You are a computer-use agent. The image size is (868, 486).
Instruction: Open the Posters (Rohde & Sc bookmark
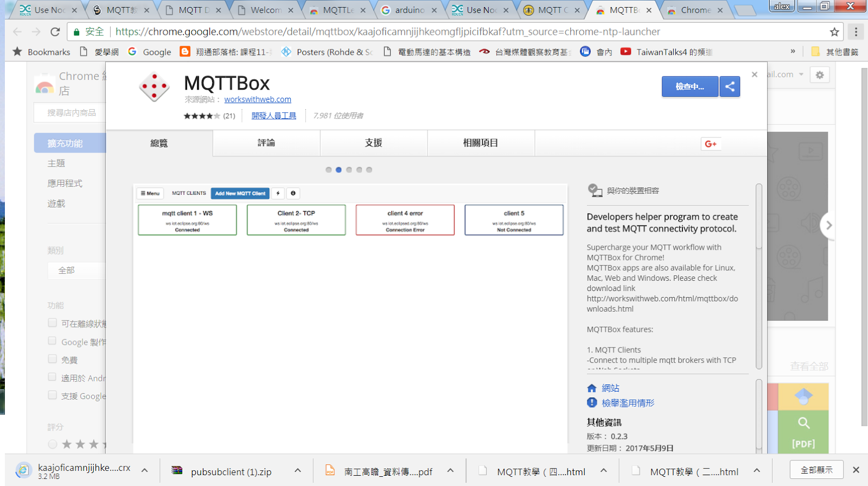pyautogui.click(x=327, y=52)
